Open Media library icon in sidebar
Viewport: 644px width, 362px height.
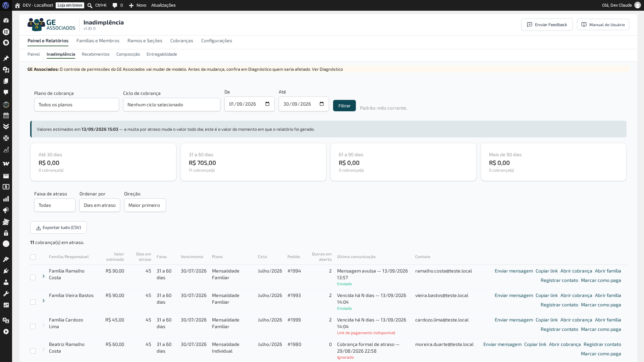pyautogui.click(x=6, y=70)
